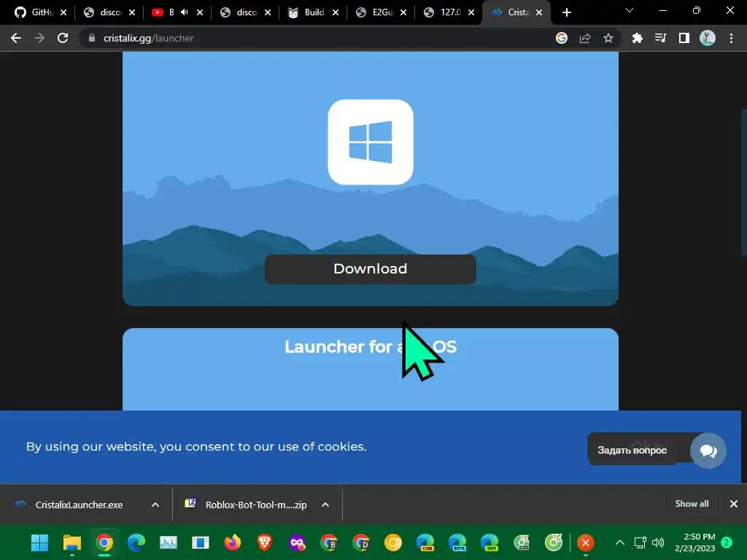Open Edge Beta from taskbar
Viewport: 747px width, 560px height.
[x=457, y=542]
